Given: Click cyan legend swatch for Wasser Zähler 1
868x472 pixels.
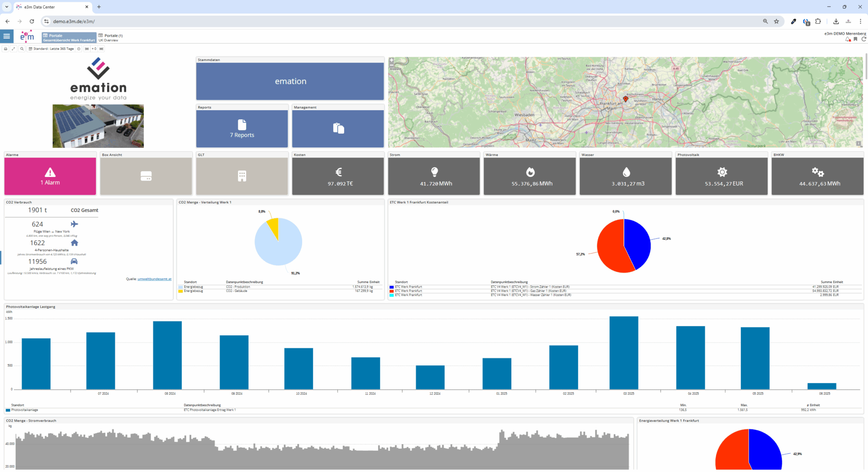Looking at the screenshot, I should tap(391, 295).
